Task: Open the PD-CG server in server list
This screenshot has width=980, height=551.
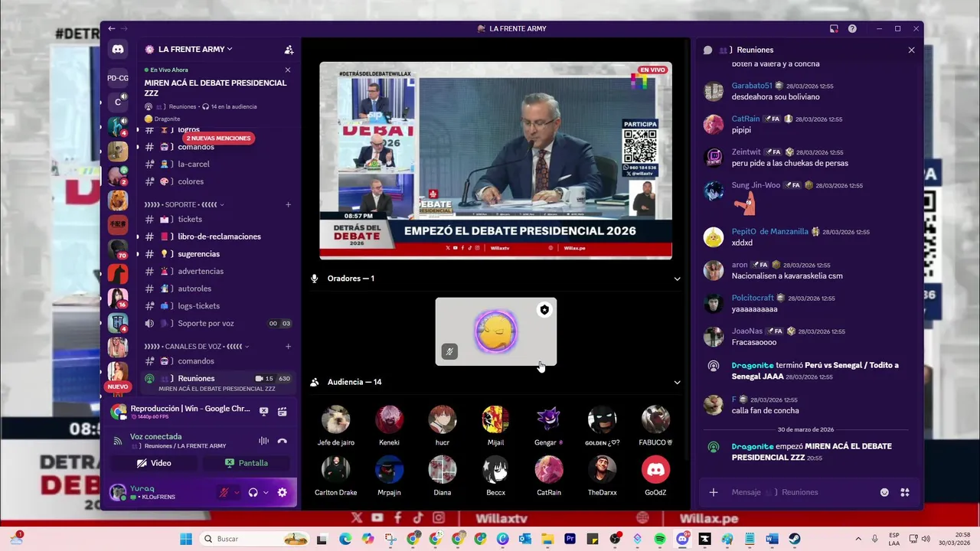Action: tap(118, 78)
